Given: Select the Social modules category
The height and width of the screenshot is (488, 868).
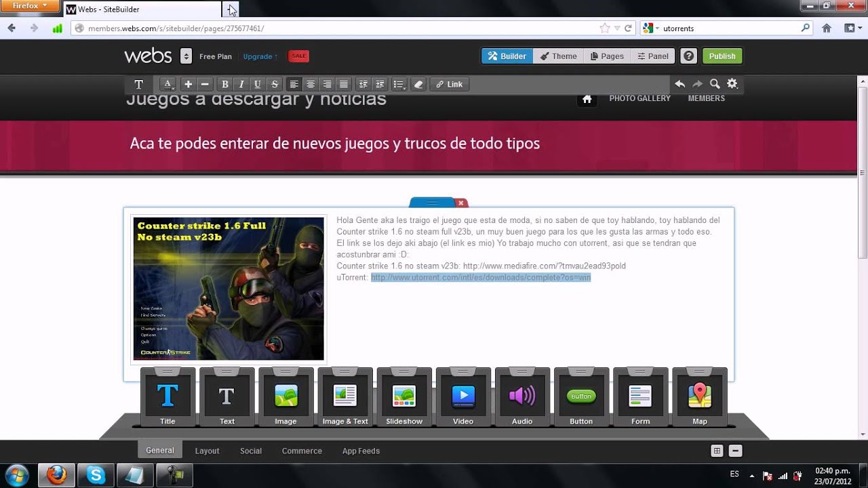Looking at the screenshot, I should [x=250, y=451].
